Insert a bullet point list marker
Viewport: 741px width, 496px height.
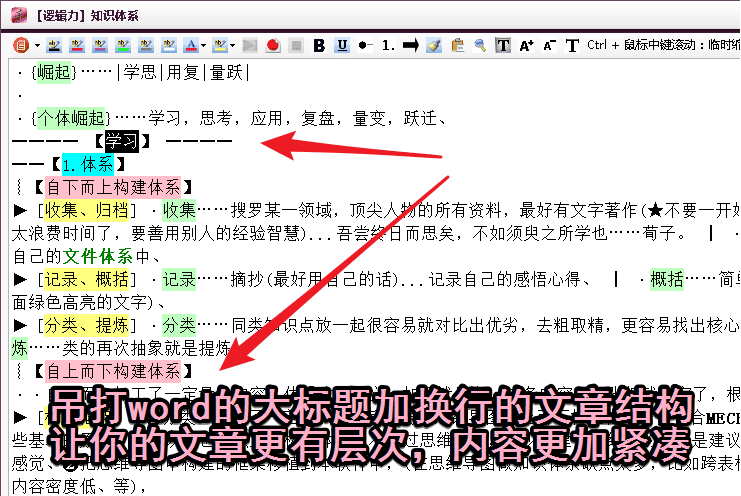coord(365,45)
